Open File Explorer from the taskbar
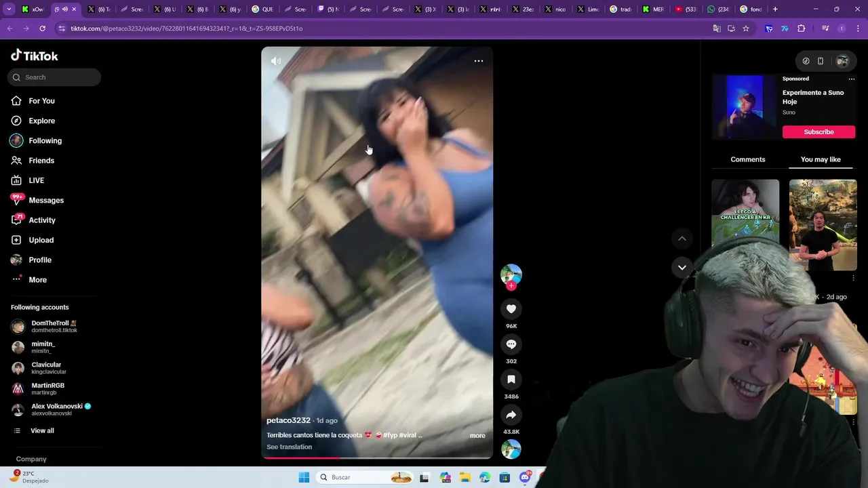Image resolution: width=868 pixels, height=488 pixels. [x=465, y=477]
